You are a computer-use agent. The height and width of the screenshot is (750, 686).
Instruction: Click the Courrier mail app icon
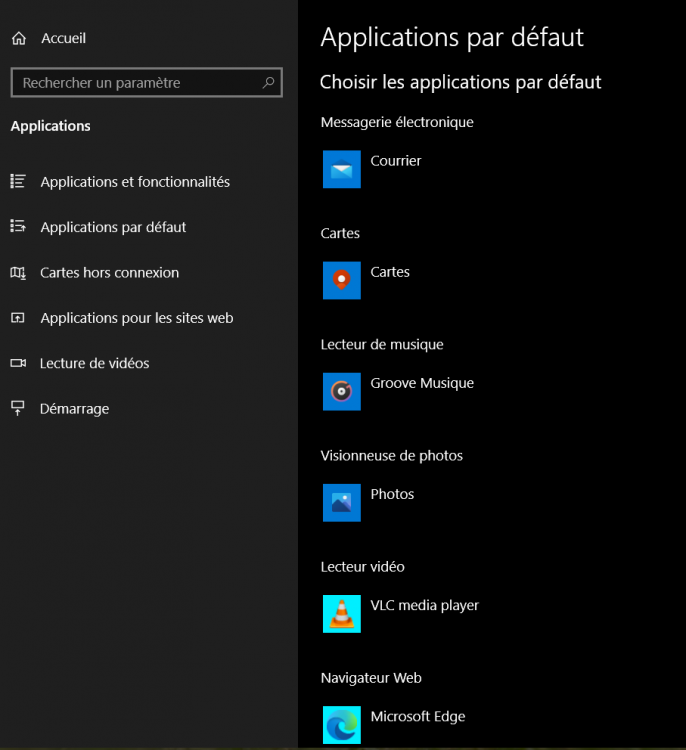point(342,169)
